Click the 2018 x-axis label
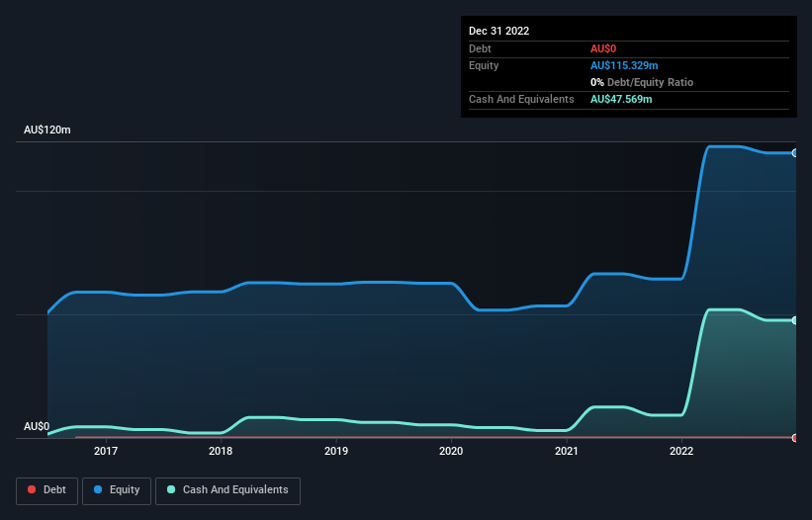 click(221, 451)
